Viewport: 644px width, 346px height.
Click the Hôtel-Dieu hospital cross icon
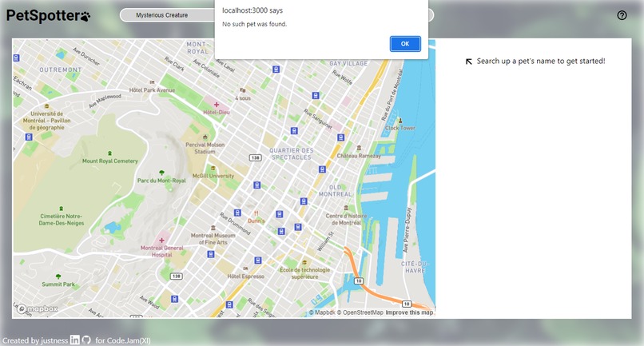(217, 105)
